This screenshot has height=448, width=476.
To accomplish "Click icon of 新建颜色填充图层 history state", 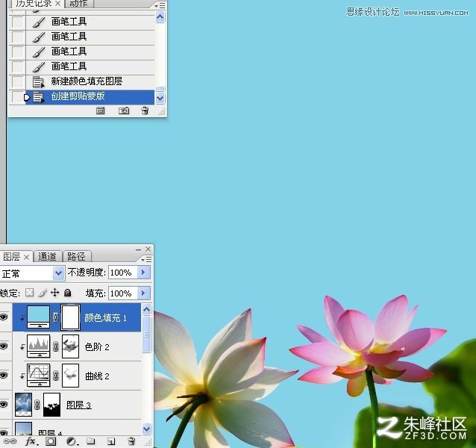I will (x=38, y=81).
